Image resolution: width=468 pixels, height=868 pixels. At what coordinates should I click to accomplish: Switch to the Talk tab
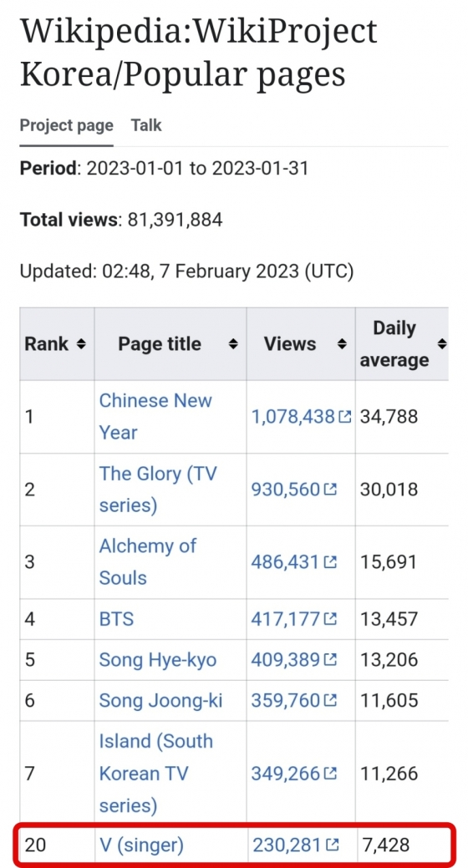[146, 125]
